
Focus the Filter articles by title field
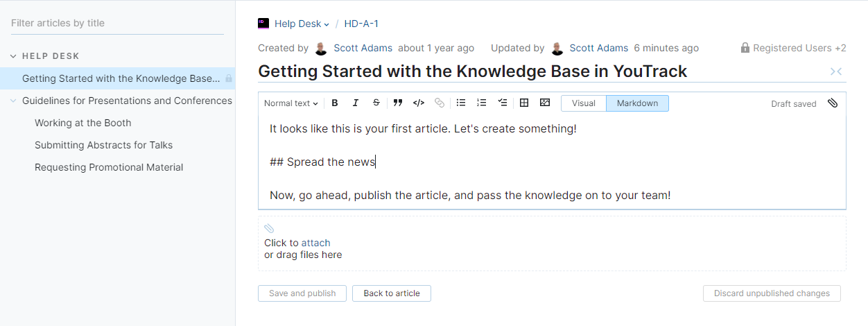(117, 23)
